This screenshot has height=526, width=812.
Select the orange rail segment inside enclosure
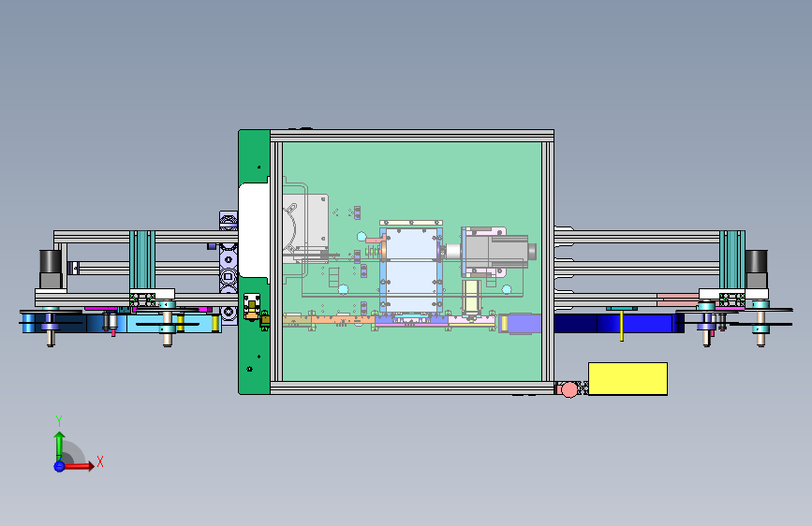(342, 320)
